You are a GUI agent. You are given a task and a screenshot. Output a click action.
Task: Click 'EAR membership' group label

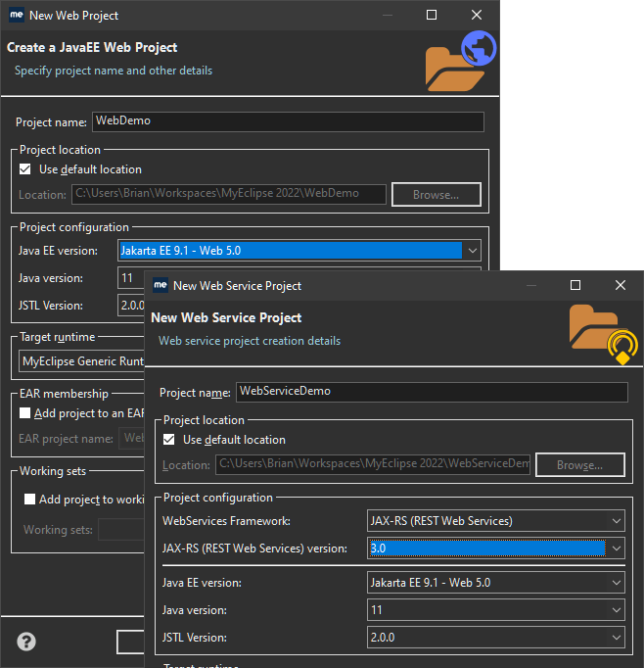tap(64, 394)
